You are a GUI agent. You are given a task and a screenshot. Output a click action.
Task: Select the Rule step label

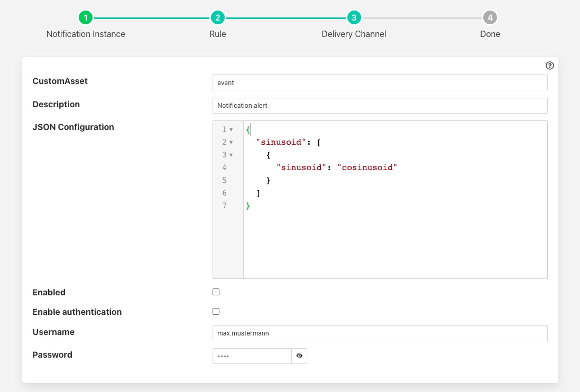click(217, 34)
